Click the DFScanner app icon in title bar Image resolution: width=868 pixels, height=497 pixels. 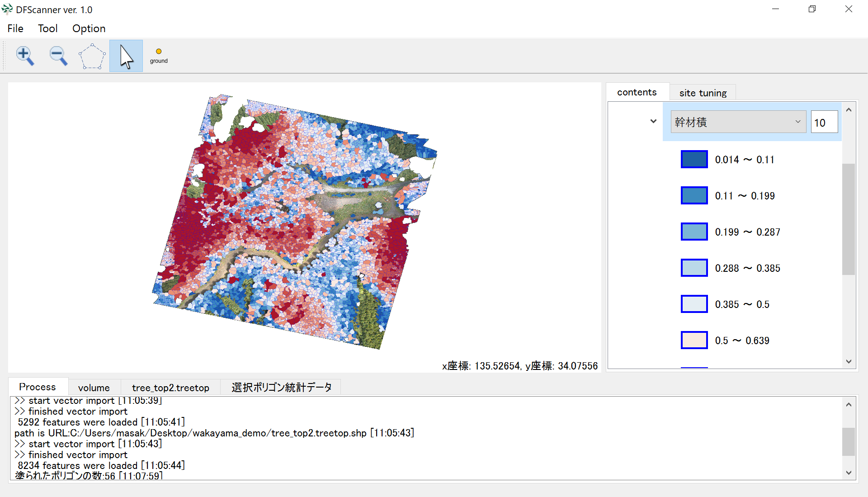pyautogui.click(x=7, y=9)
